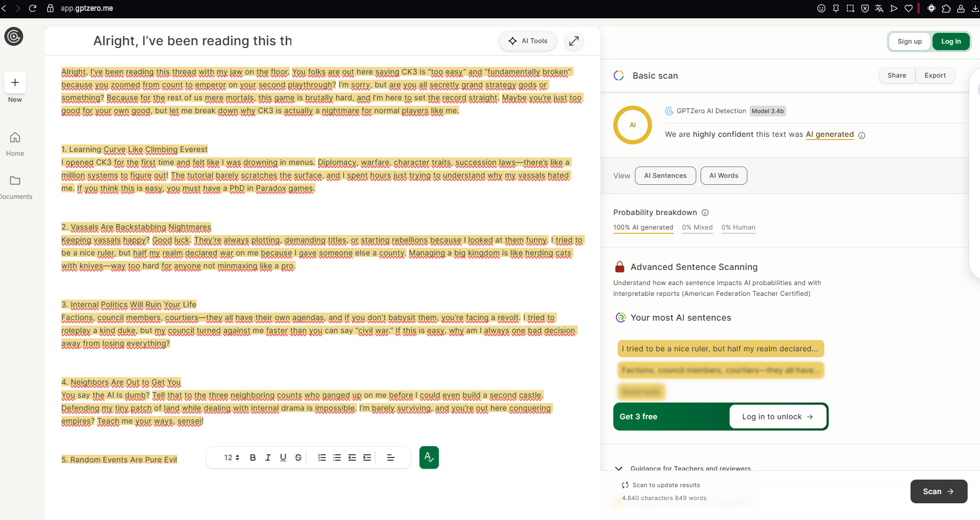Open Documents folder in sidebar
The width and height of the screenshot is (980, 520).
pos(15,187)
